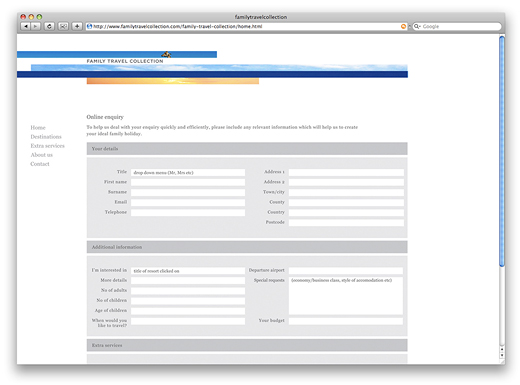Click the magnifier icon in Google search

coord(417,26)
